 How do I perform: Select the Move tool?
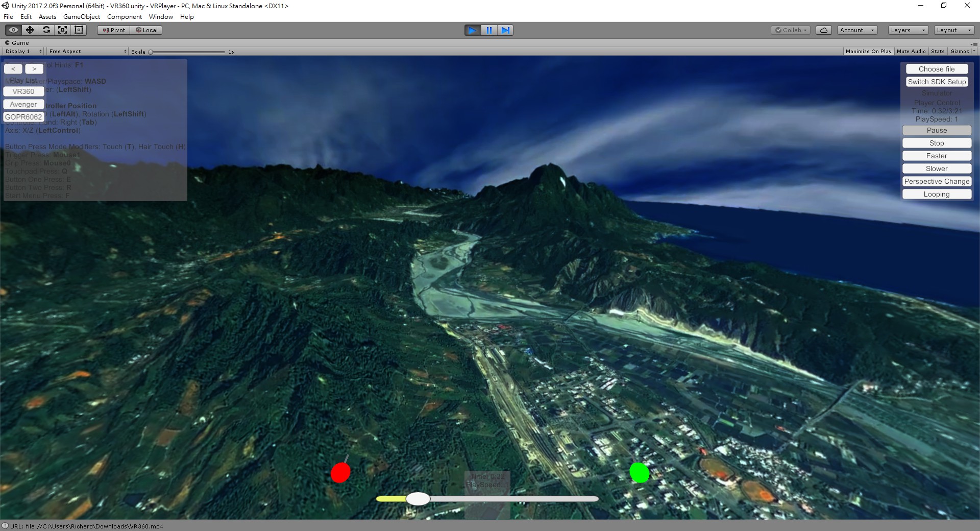(30, 30)
